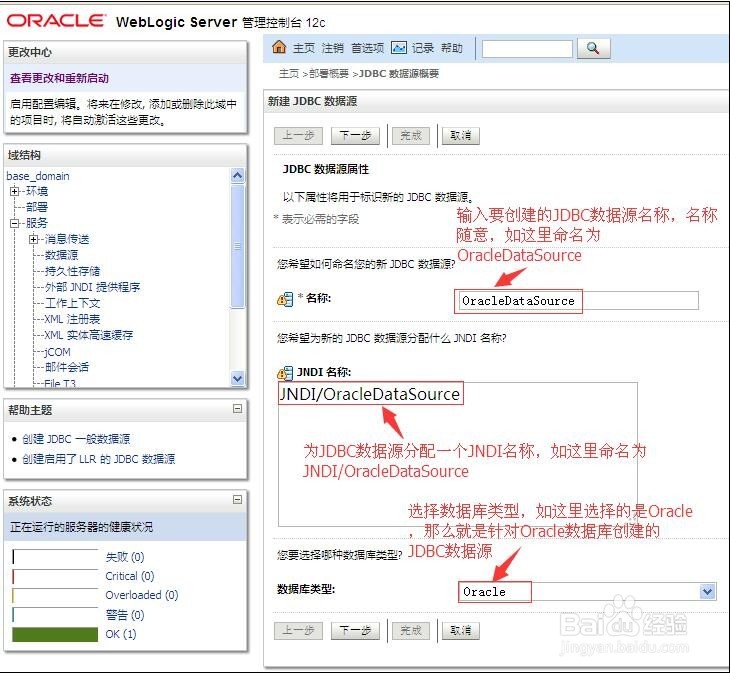Expand the 消息传送 tree node
This screenshot has height=673, width=730.
pos(33,239)
